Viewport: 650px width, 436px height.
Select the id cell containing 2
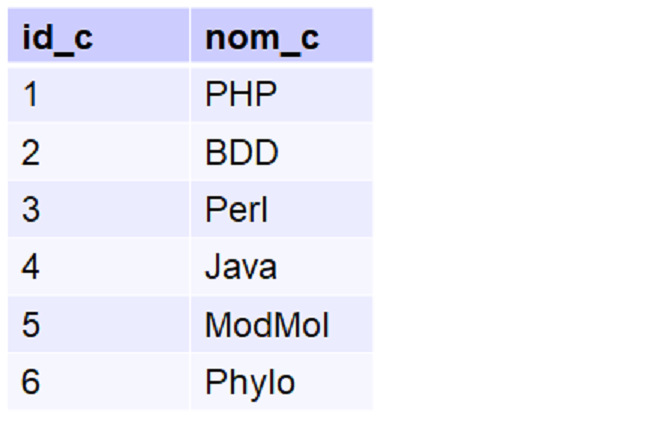click(30, 153)
